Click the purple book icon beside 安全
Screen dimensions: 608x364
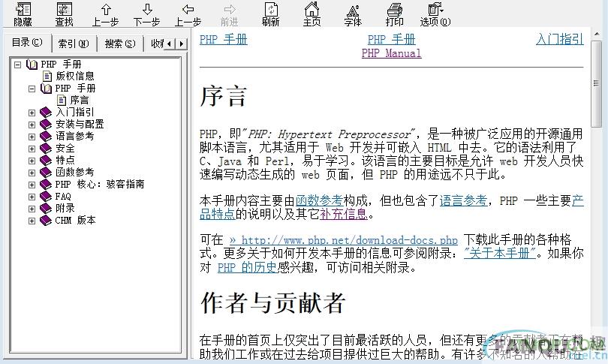coord(46,149)
